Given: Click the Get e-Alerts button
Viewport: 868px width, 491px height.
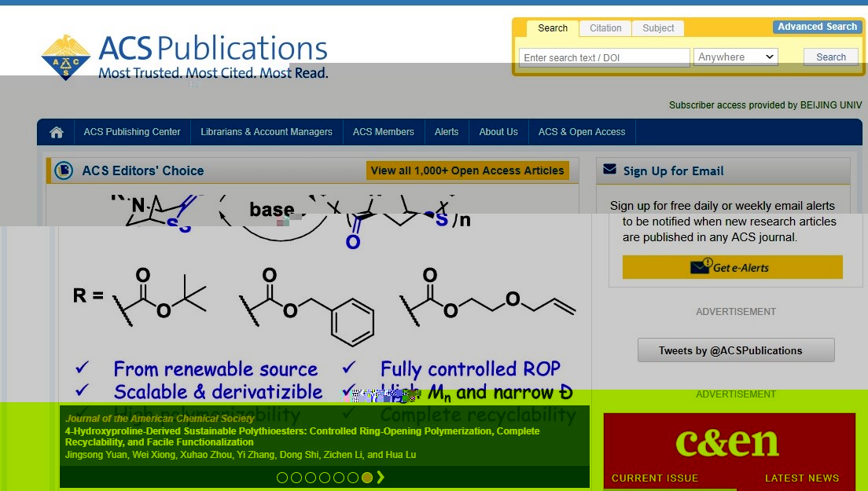Looking at the screenshot, I should pos(733,268).
